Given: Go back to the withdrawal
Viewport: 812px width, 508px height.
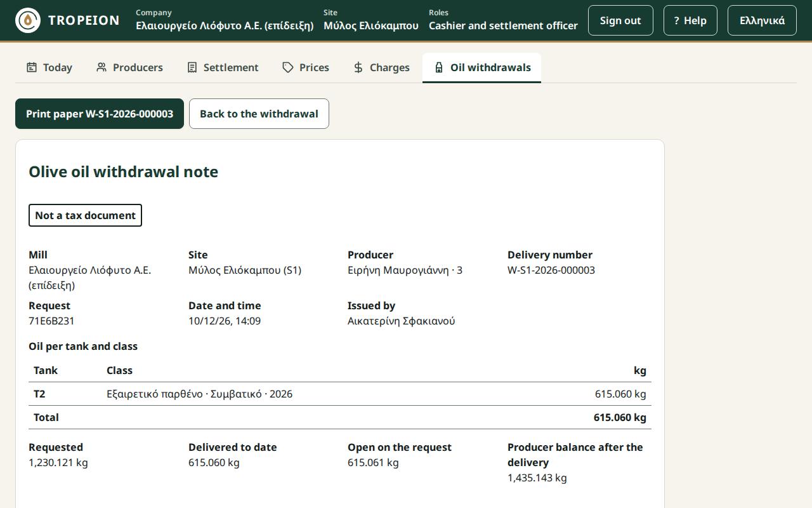Looking at the screenshot, I should click(259, 114).
